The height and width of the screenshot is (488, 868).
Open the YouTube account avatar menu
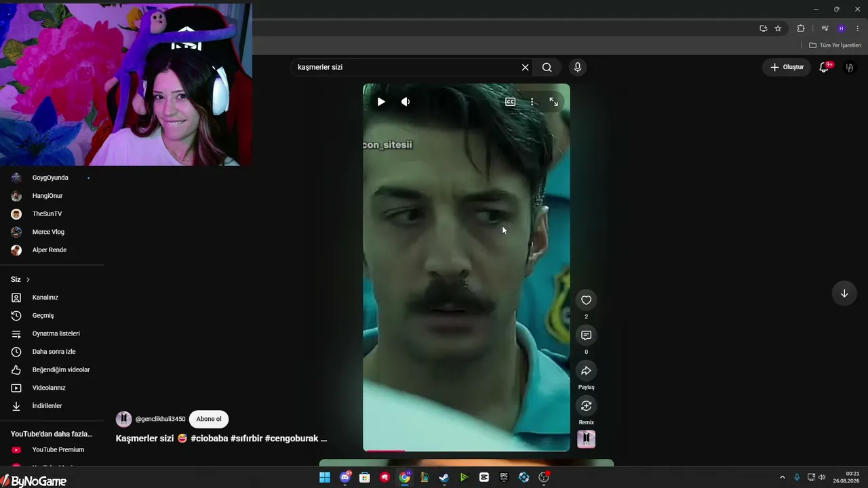pyautogui.click(x=849, y=67)
